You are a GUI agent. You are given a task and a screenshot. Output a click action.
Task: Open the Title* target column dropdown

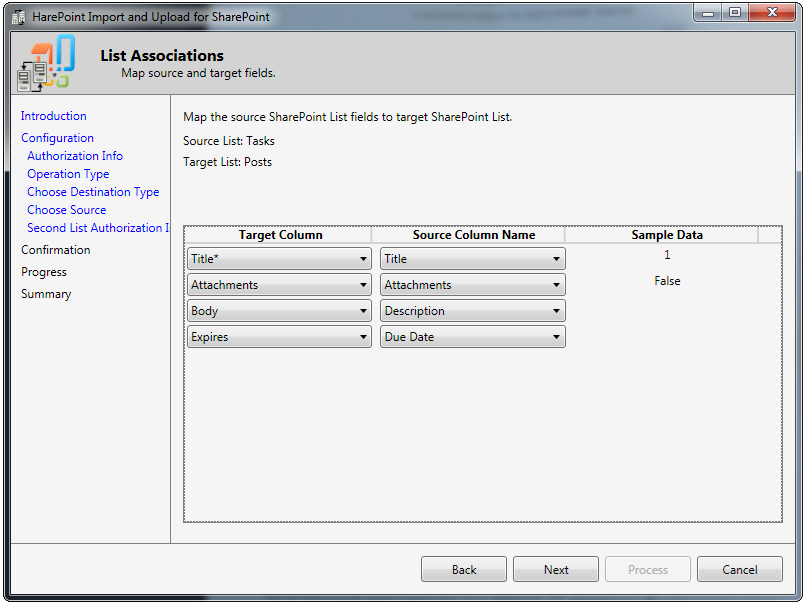pyautogui.click(x=279, y=259)
